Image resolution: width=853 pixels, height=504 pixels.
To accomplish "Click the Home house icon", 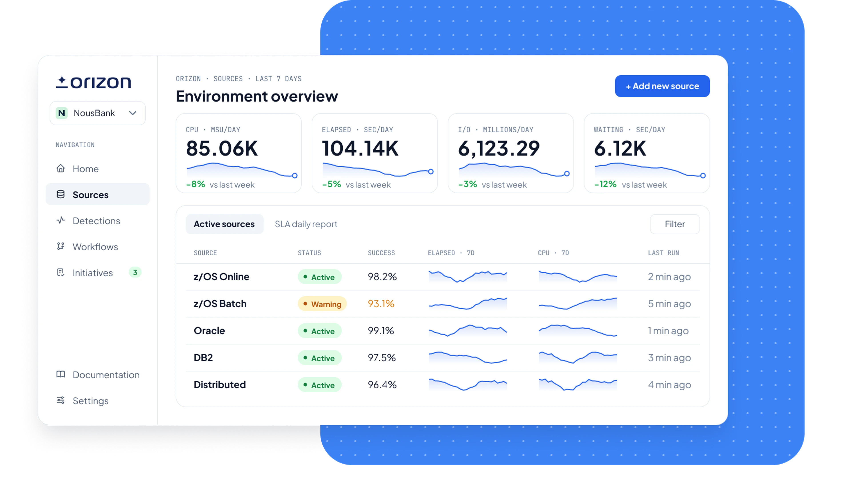I will (x=60, y=169).
